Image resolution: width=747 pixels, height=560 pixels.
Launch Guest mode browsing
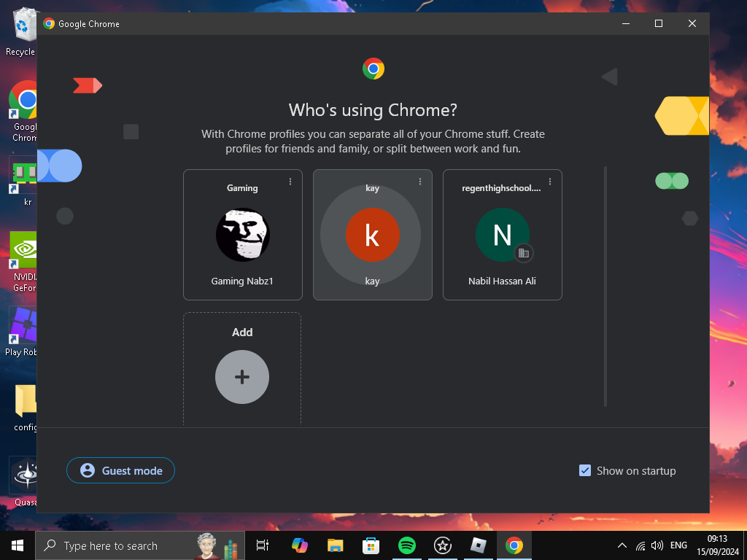coord(120,470)
